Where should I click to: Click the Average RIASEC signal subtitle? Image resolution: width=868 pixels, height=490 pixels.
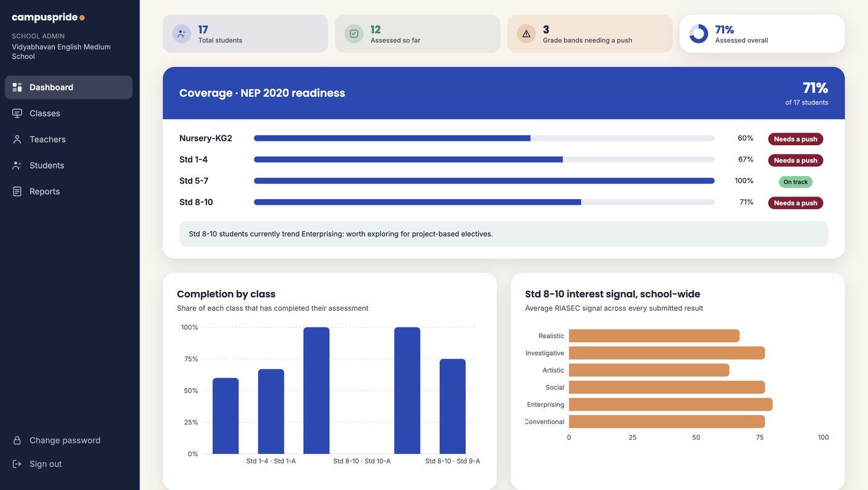tap(614, 308)
